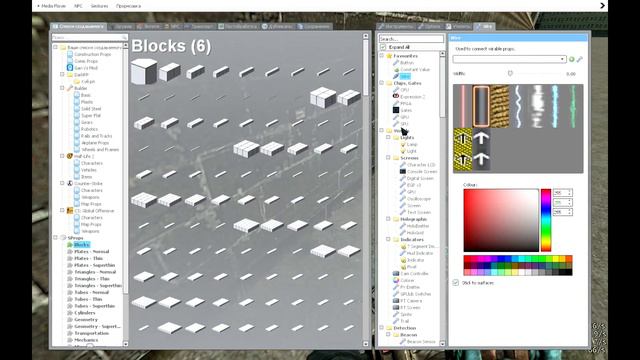Open Triangles - Thin spawnlist
The image size is (640, 360).
pyautogui.click(x=92, y=279)
